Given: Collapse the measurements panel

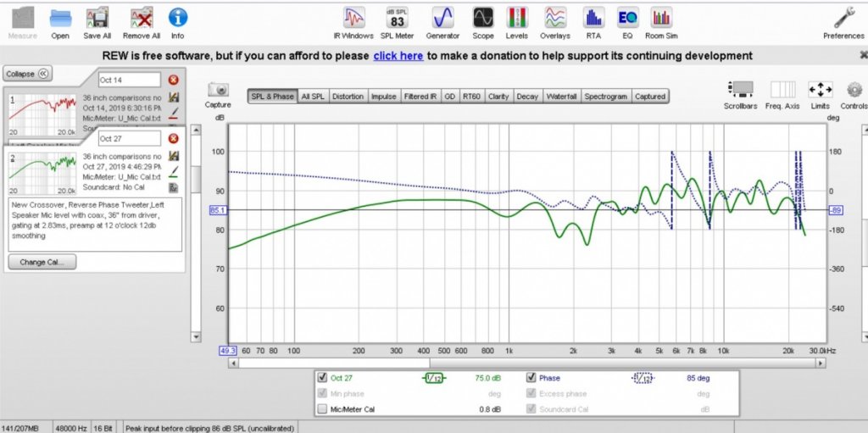Looking at the screenshot, I should [27, 74].
